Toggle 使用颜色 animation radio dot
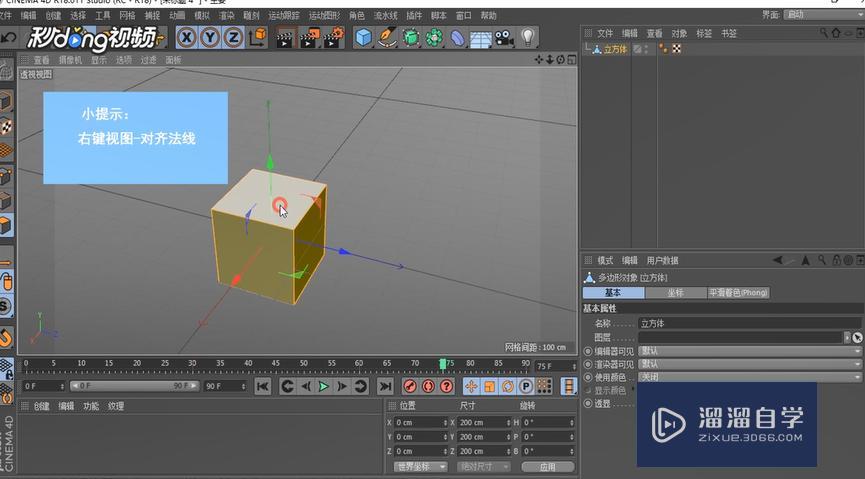The image size is (865, 479). click(588, 377)
